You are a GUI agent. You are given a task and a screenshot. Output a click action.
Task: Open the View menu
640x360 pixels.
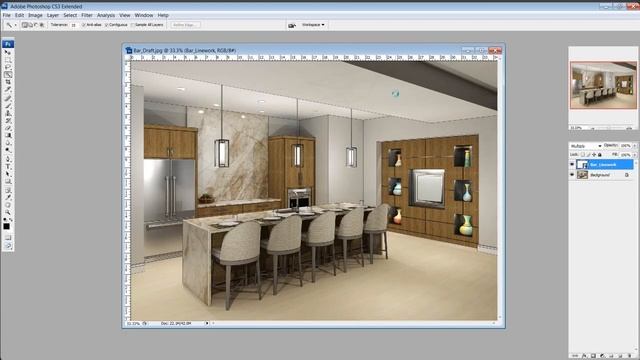click(124, 15)
